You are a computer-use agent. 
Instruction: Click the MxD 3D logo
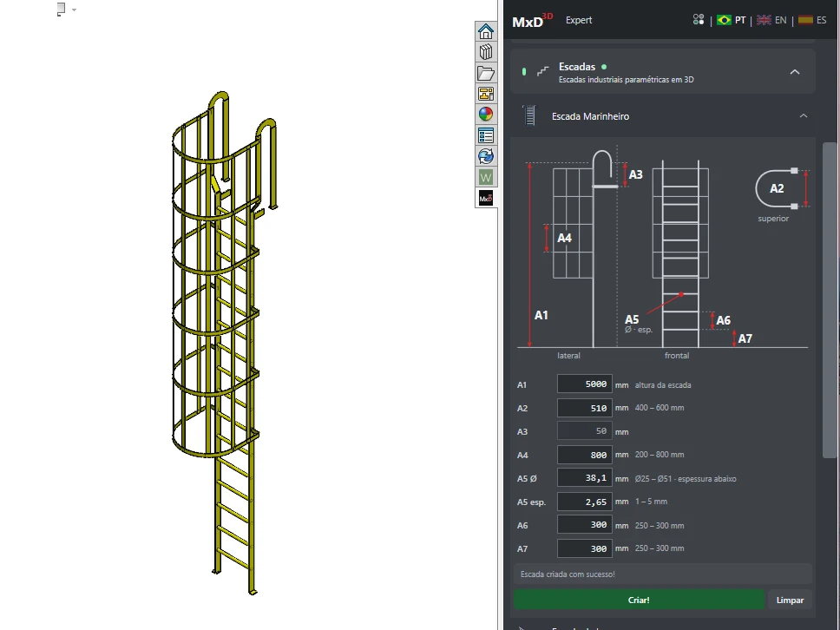[x=532, y=20]
